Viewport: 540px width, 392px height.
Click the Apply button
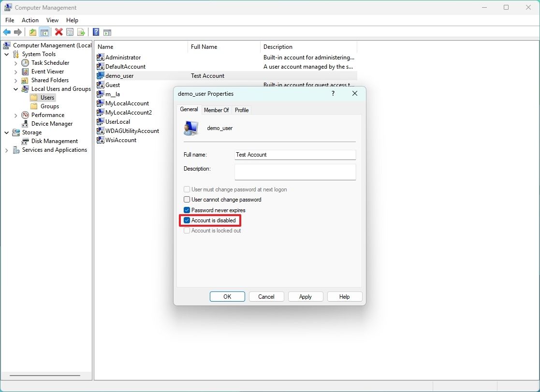[x=306, y=296]
